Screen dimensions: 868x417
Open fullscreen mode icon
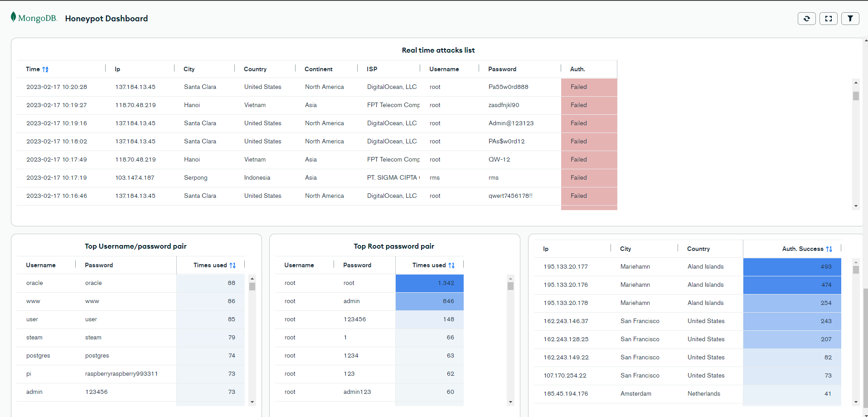828,19
